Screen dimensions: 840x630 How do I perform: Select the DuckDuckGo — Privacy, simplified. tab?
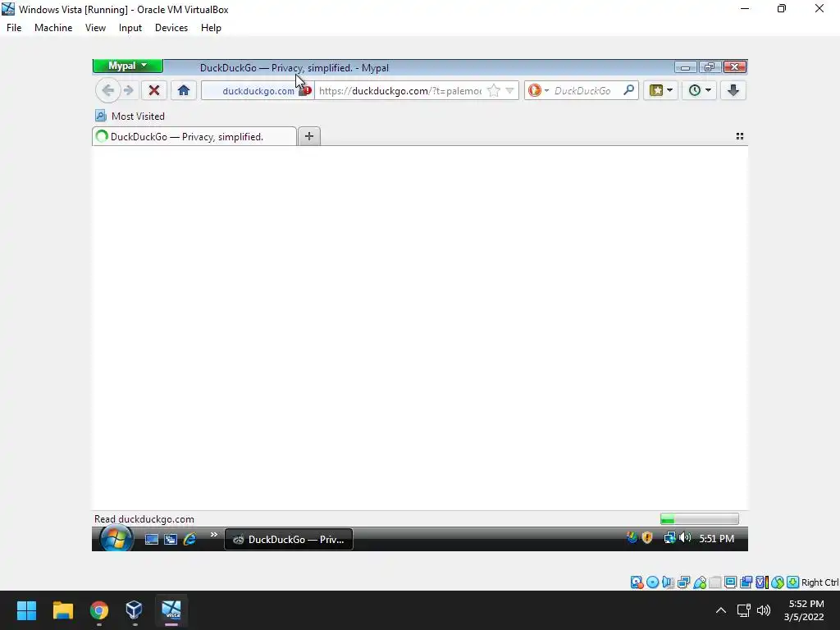(x=194, y=137)
